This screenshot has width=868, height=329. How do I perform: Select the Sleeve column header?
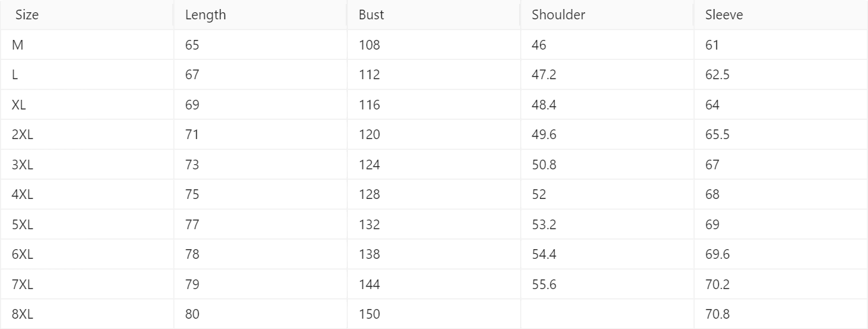click(781, 15)
